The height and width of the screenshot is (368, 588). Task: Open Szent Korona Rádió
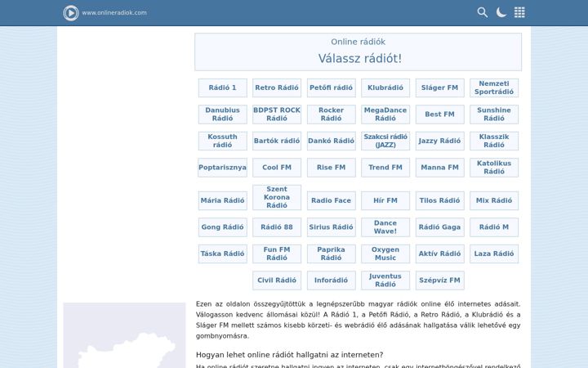coord(277,198)
